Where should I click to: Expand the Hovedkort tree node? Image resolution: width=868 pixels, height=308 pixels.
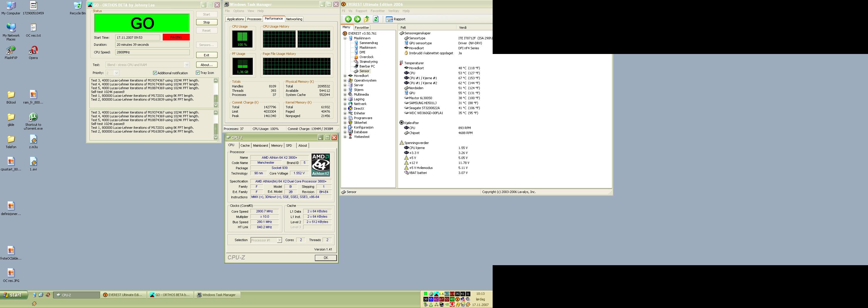tap(345, 76)
